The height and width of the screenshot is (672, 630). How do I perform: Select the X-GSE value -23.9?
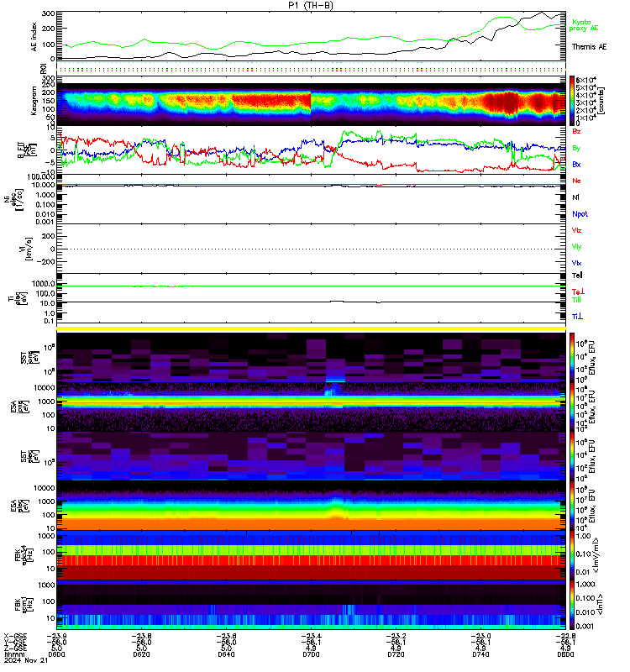click(x=56, y=637)
